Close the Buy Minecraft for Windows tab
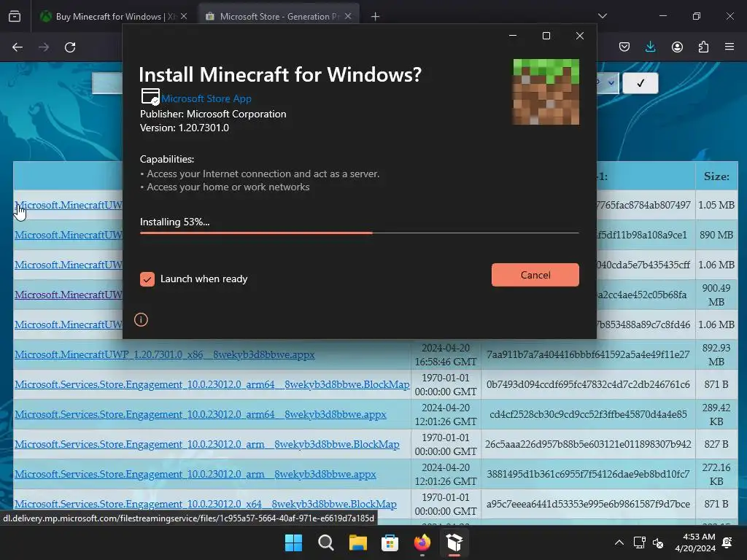The height and width of the screenshot is (560, 747). 184,16
